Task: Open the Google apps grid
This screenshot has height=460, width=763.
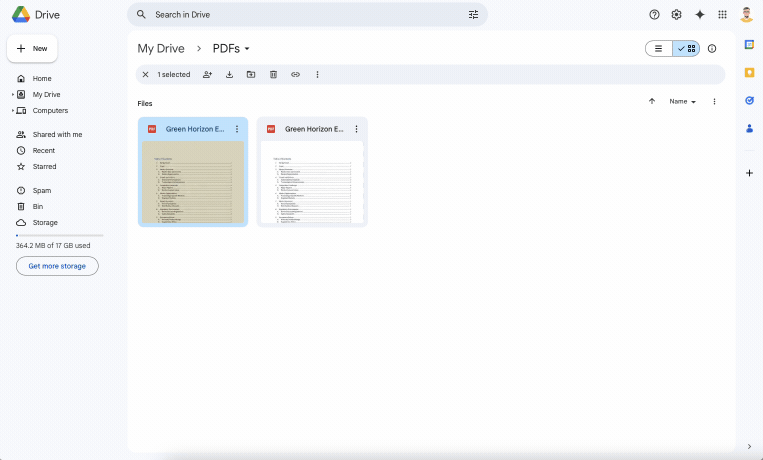Action: pyautogui.click(x=722, y=15)
